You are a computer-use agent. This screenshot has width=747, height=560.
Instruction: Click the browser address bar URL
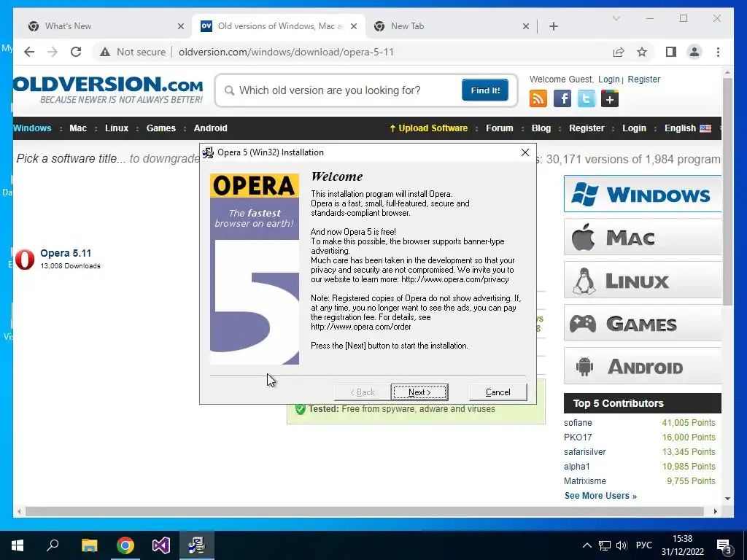[286, 52]
